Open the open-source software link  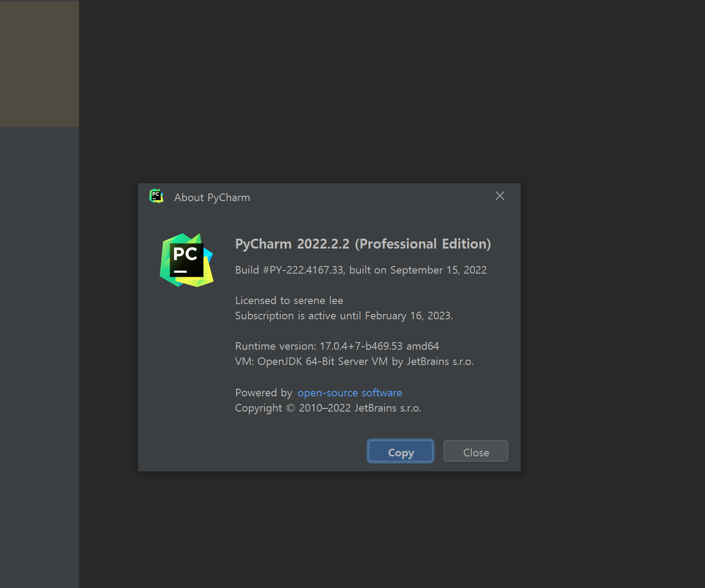point(350,393)
